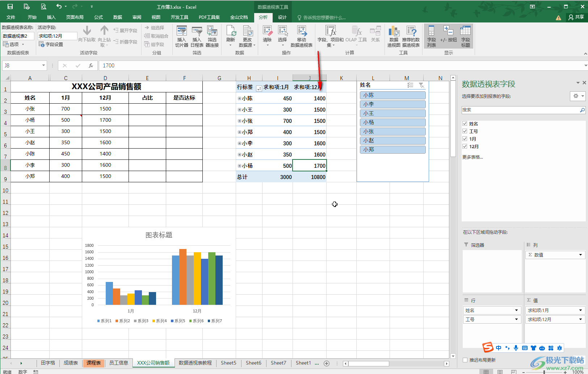Enable the 推迟布局更新 checkbox
Screen dimensions: 588x374
pos(465,360)
